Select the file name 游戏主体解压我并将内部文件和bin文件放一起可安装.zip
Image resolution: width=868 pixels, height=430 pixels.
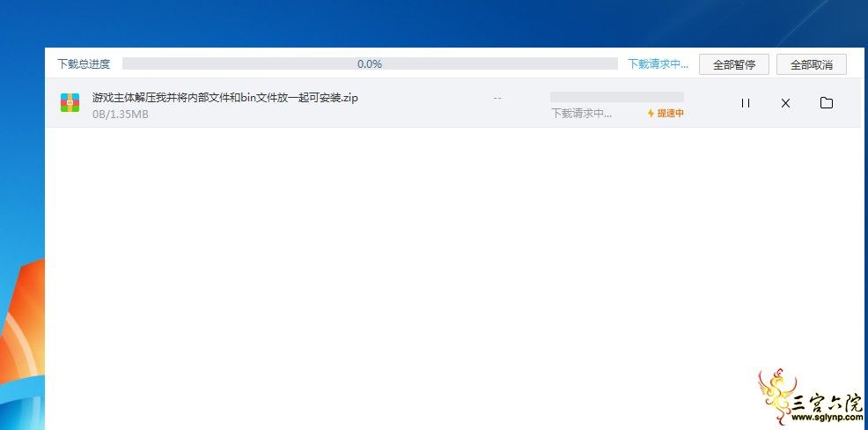click(225, 98)
